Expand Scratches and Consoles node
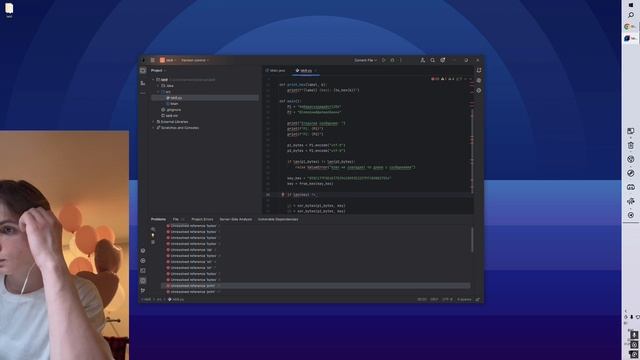 [x=154, y=128]
